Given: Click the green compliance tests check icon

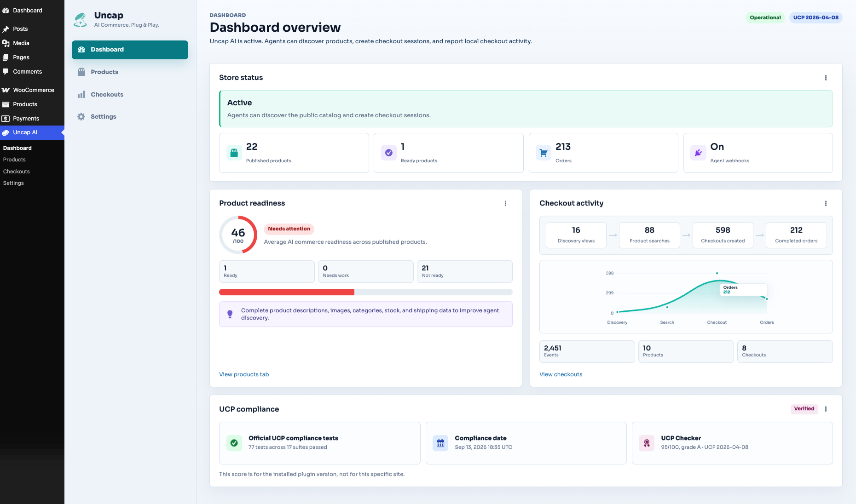Looking at the screenshot, I should 234,443.
